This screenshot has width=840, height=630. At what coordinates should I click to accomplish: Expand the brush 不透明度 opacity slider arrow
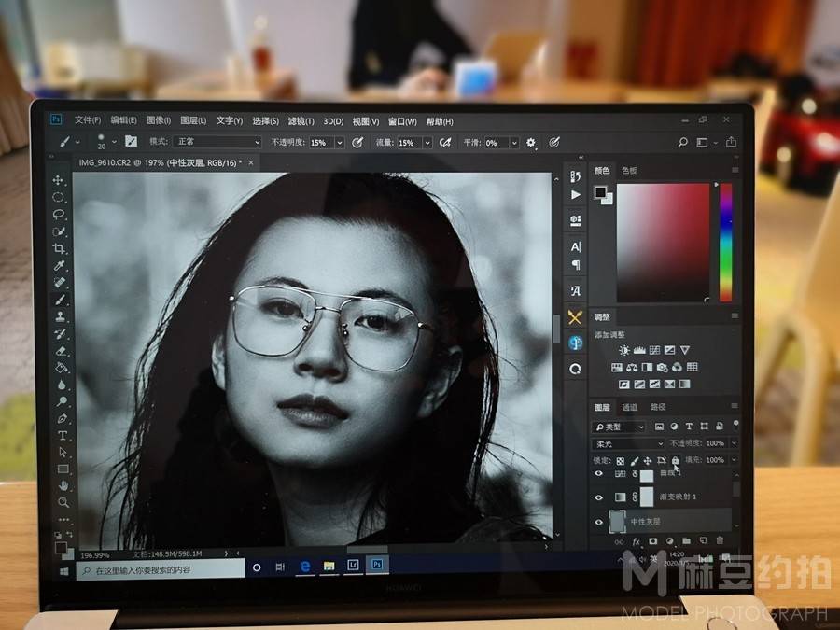[x=340, y=143]
